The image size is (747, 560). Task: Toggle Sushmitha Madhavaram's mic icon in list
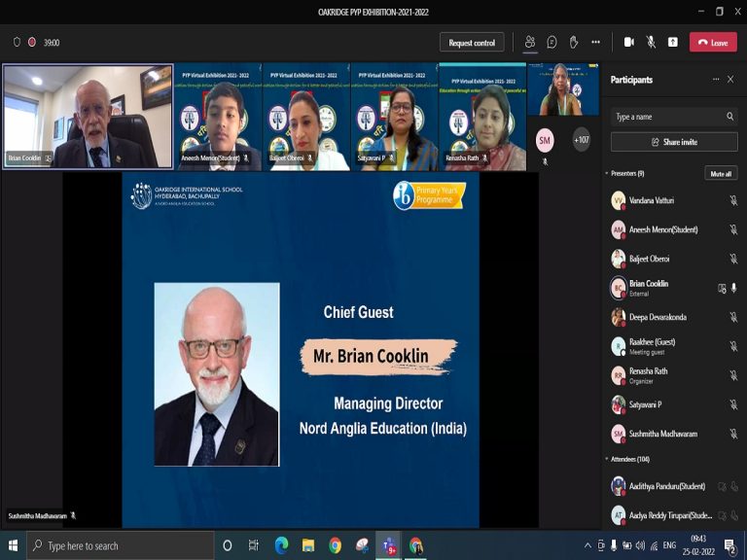[733, 434]
